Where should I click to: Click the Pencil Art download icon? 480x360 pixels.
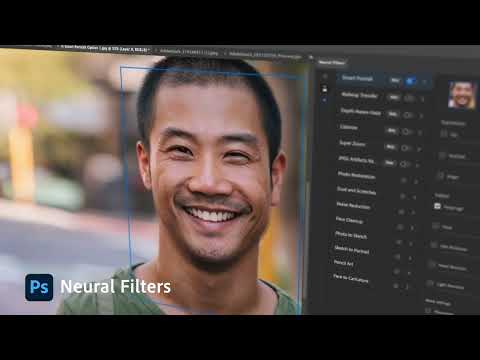[396, 271]
